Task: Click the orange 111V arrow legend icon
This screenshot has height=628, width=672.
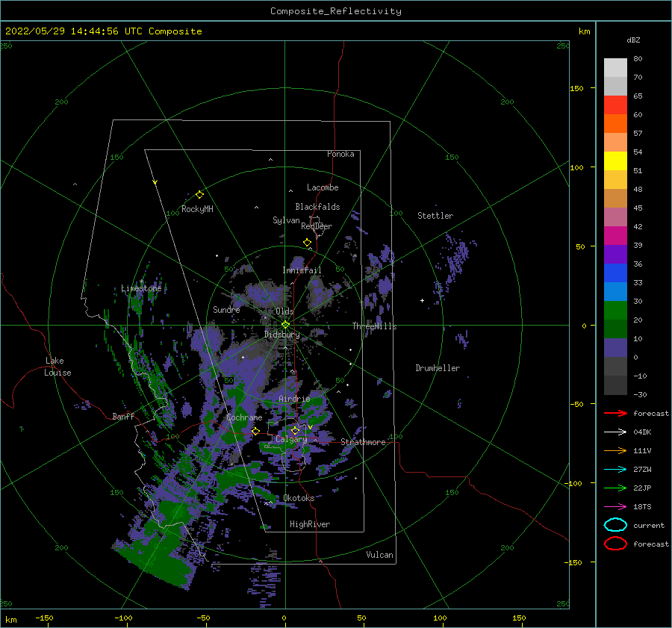Action: tap(615, 450)
